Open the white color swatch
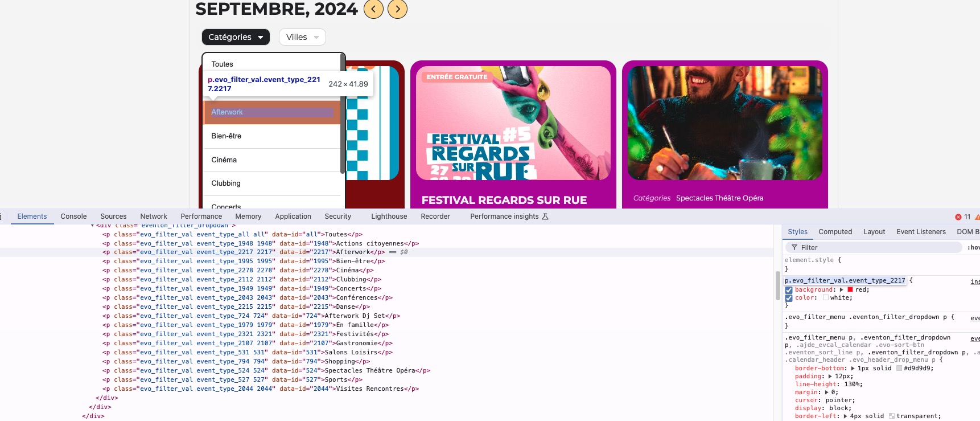This screenshot has height=421, width=980. point(825,298)
